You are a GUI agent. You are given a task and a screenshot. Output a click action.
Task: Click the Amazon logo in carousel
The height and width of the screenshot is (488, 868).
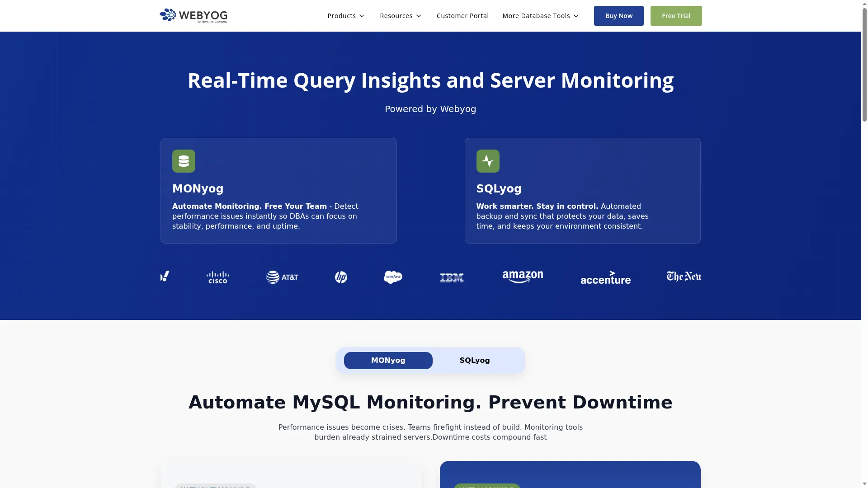pyautogui.click(x=523, y=277)
